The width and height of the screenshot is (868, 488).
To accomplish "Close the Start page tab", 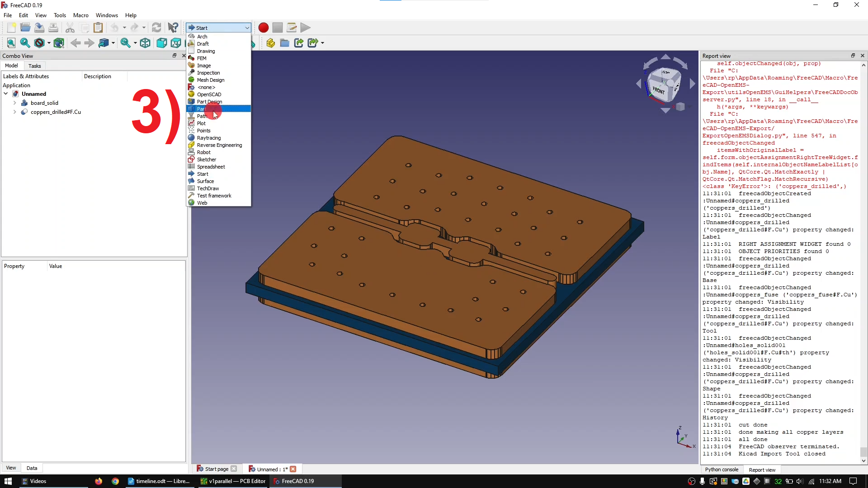I will point(234,469).
